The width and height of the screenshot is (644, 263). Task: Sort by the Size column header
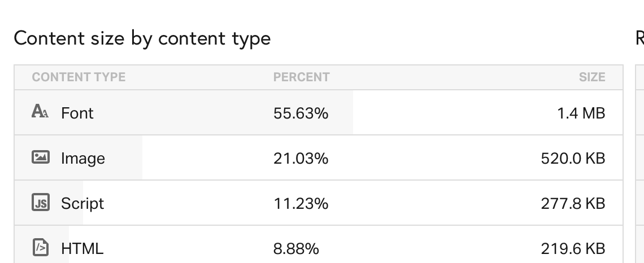[x=591, y=77]
